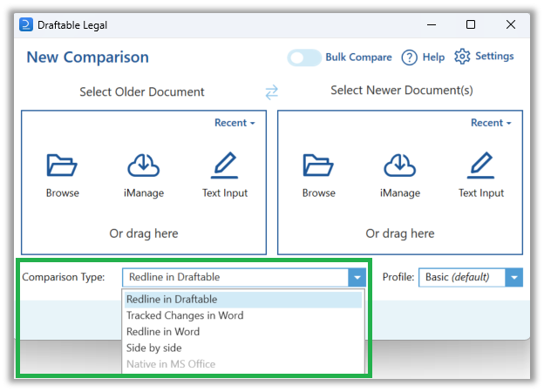The image size is (544, 392).
Task: Click the Help text link
Action: tap(433, 57)
